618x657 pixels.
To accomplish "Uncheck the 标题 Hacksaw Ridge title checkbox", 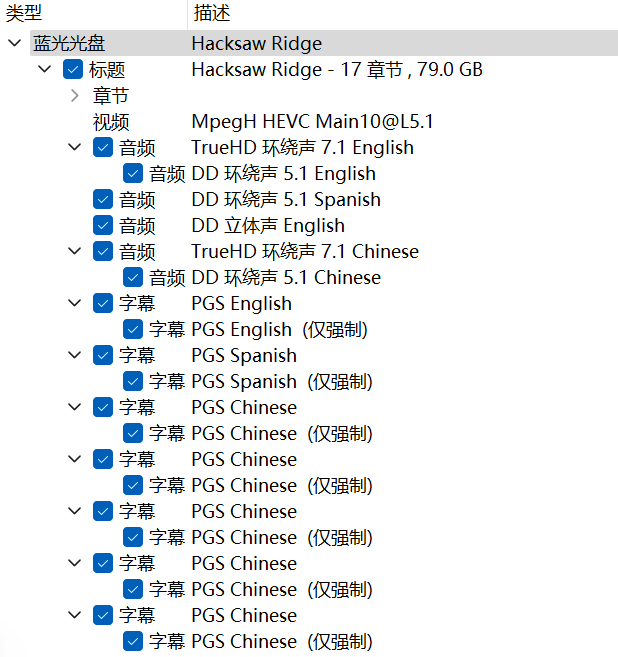I will click(x=72, y=69).
